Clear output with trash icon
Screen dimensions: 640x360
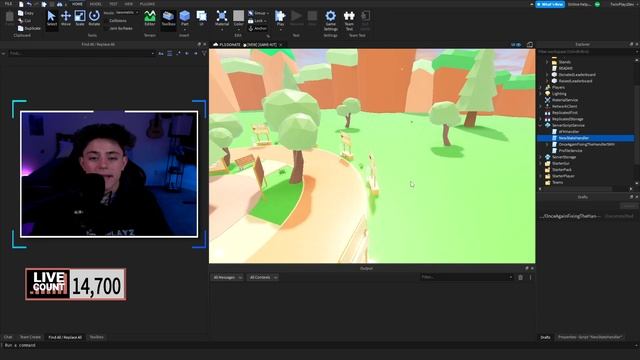[x=520, y=278]
